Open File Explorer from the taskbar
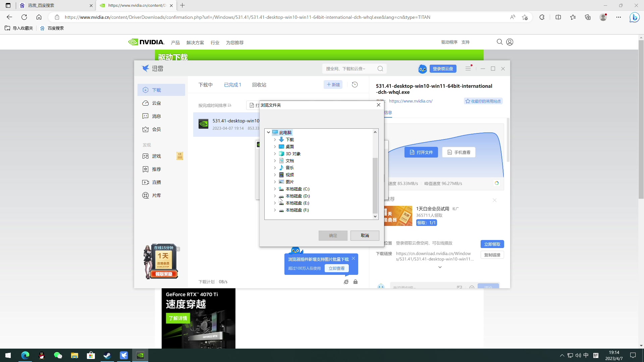The image size is (644, 362). [x=74, y=355]
